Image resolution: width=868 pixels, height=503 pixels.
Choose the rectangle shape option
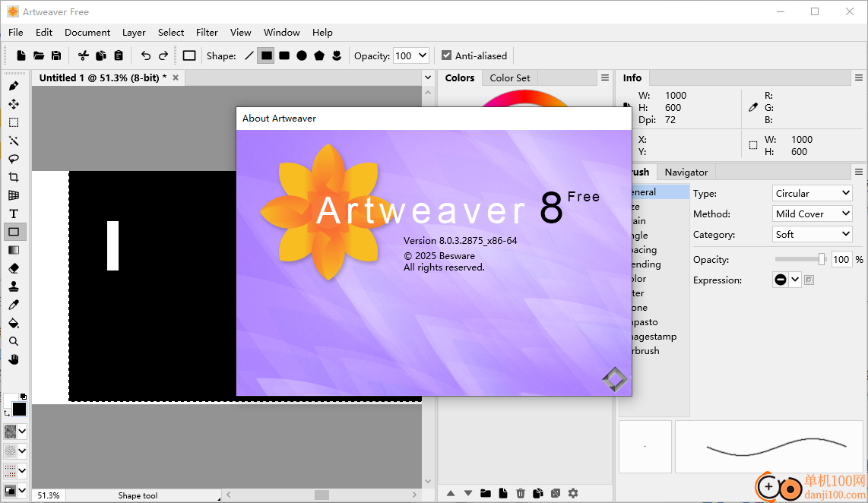pos(266,55)
